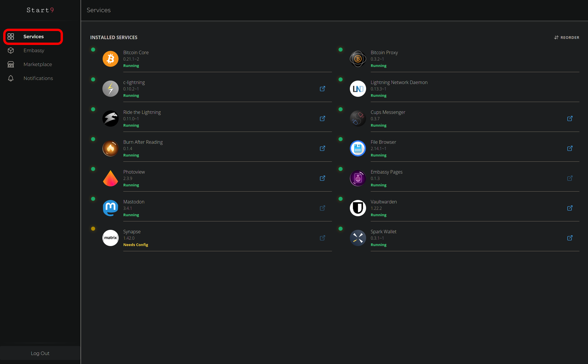Screen dimensions: 588x364
Task: Launch the Vaultwarden interface
Action: coord(570,208)
